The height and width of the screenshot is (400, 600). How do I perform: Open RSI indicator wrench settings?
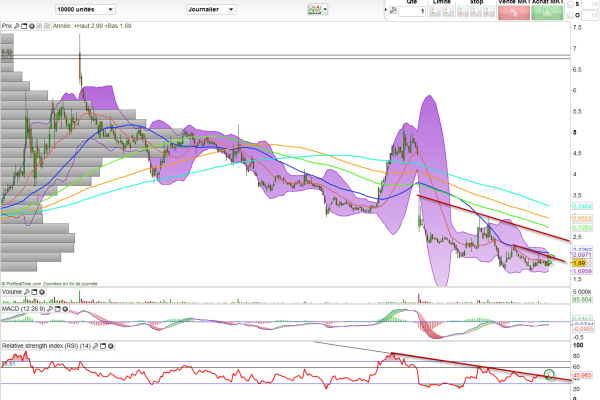click(95, 346)
